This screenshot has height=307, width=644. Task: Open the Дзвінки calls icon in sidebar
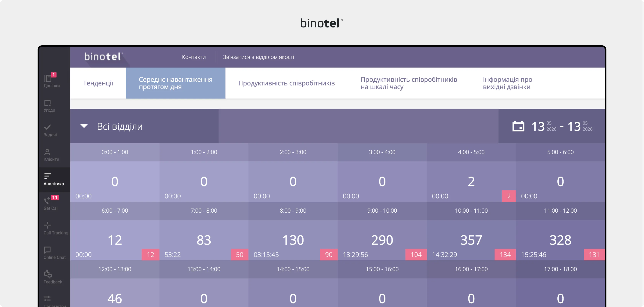coord(48,78)
